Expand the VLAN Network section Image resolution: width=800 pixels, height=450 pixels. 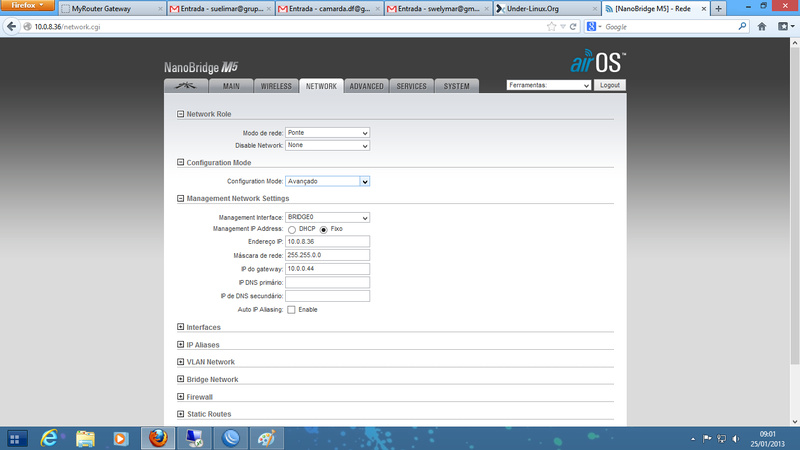pos(180,362)
